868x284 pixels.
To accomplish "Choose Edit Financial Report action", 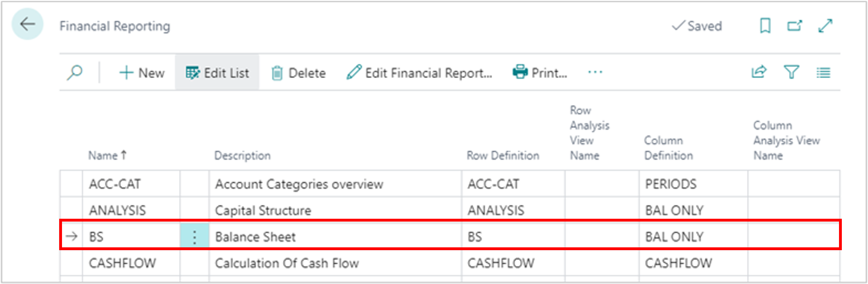I will click(x=419, y=73).
